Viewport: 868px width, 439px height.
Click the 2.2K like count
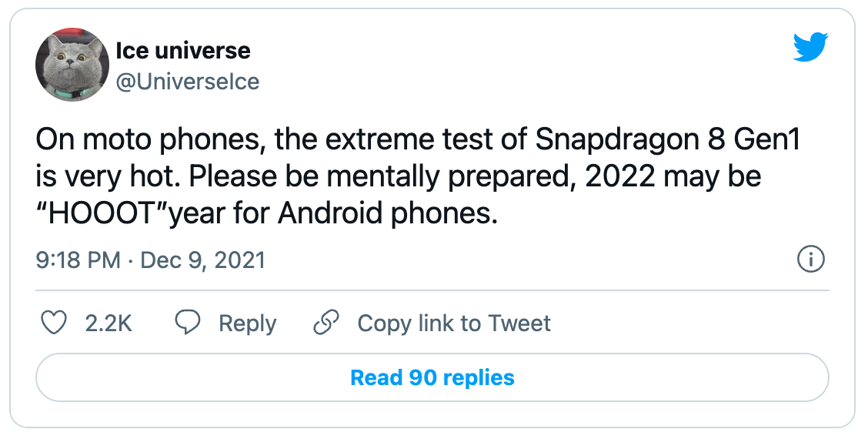(108, 323)
